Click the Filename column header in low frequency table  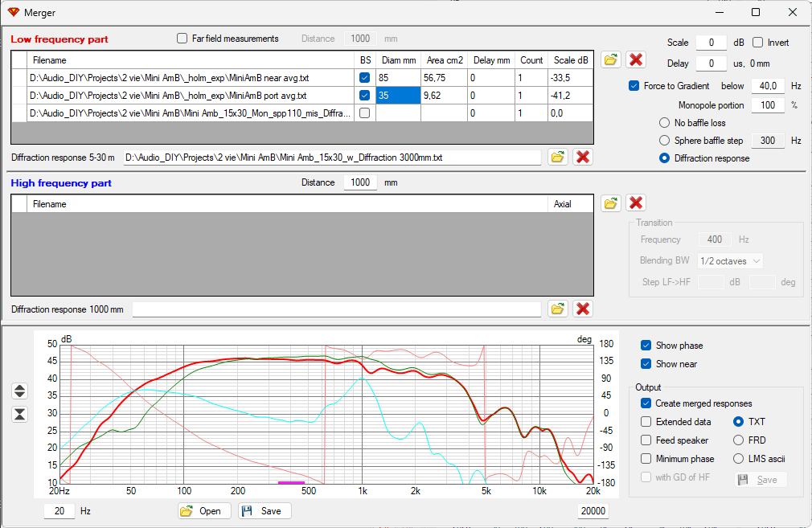191,60
